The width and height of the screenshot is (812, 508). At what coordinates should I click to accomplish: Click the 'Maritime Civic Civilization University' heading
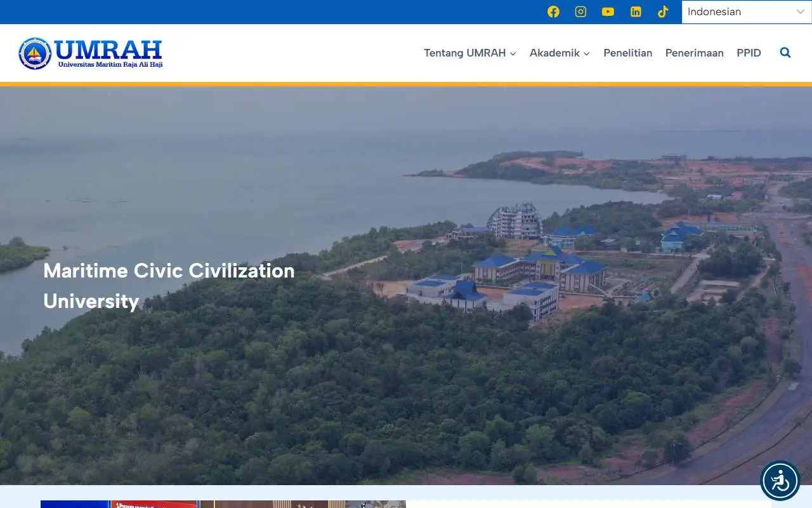click(169, 286)
